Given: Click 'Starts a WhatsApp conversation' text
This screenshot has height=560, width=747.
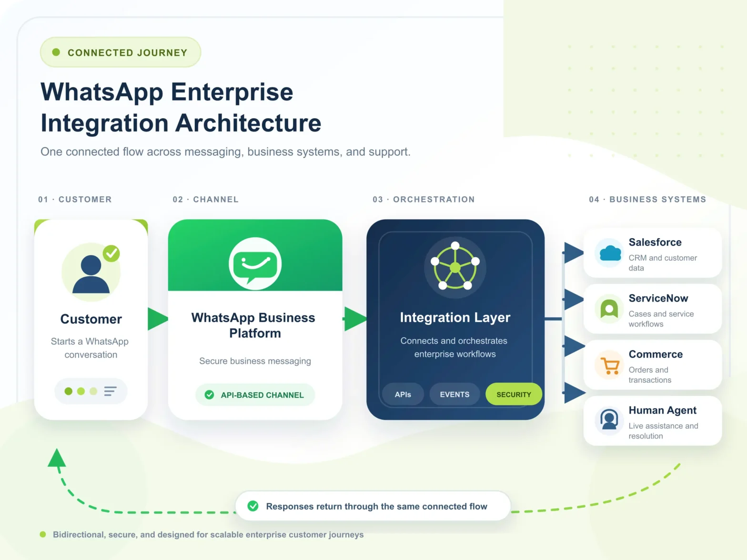Looking at the screenshot, I should [91, 348].
